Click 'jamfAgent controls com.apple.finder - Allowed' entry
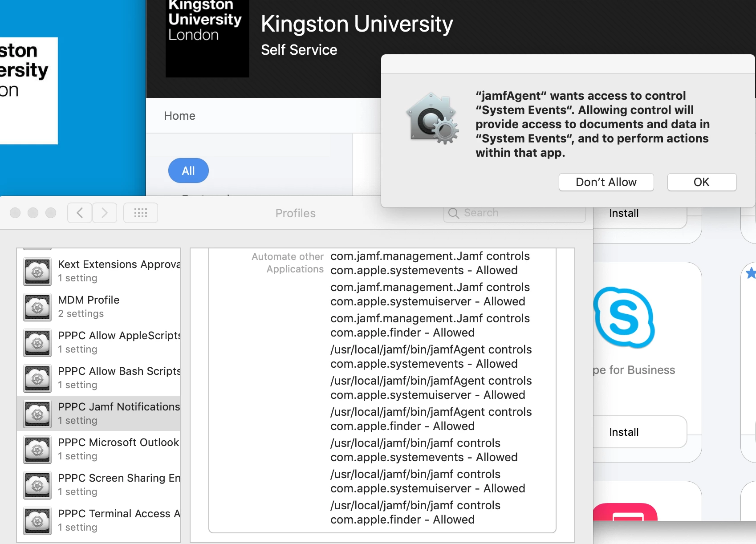The width and height of the screenshot is (756, 544). [431, 419]
